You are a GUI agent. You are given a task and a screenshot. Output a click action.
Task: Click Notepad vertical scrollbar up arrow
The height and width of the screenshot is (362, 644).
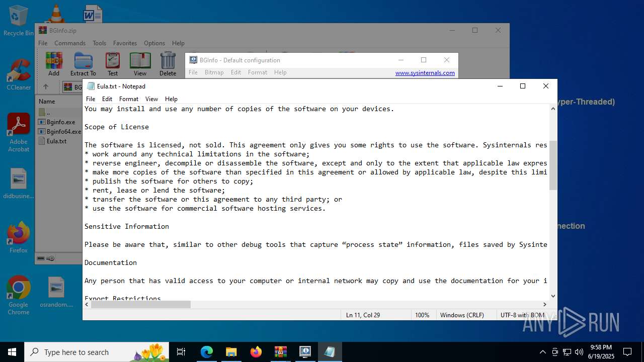click(x=553, y=109)
